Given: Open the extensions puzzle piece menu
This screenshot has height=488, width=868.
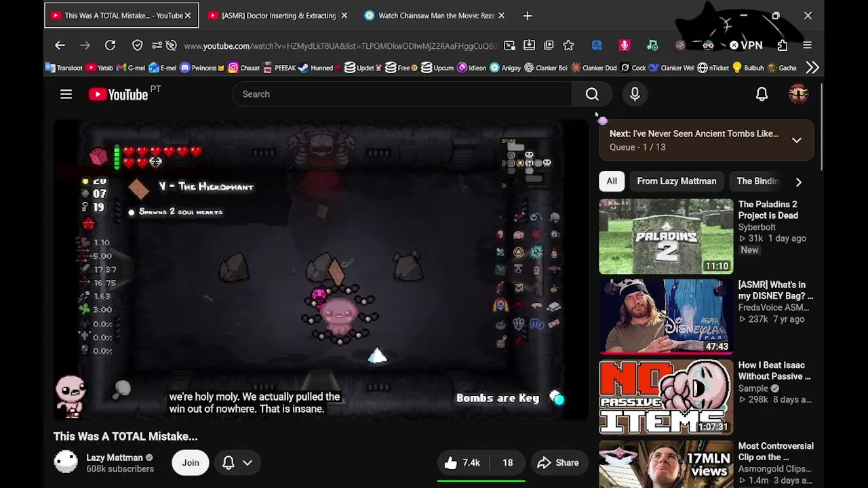Looking at the screenshot, I should pos(783,45).
